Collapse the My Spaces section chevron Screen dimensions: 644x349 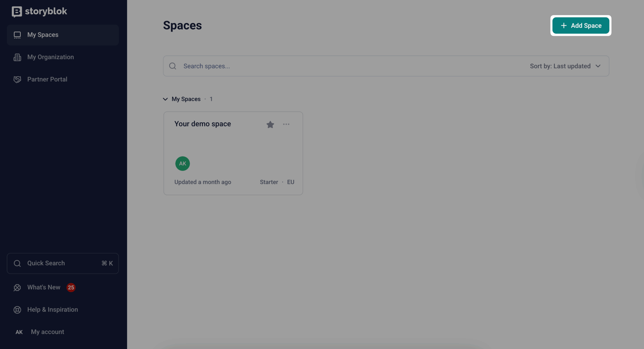tap(165, 99)
